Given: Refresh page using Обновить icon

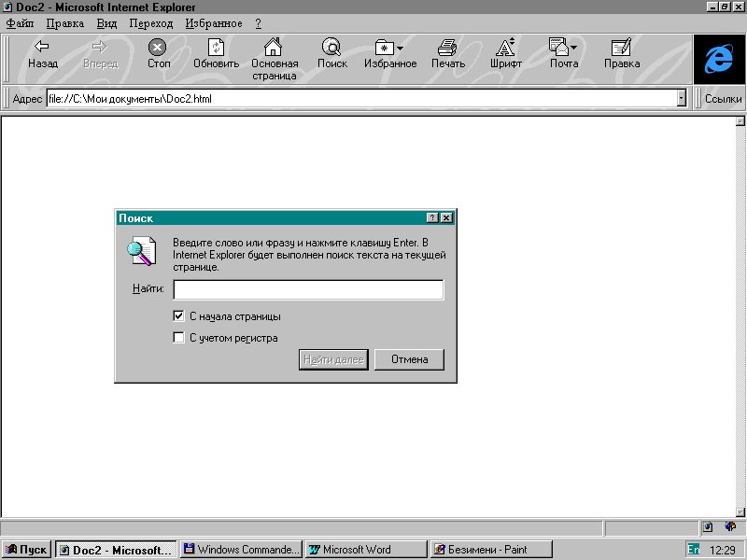Looking at the screenshot, I should tap(216, 54).
